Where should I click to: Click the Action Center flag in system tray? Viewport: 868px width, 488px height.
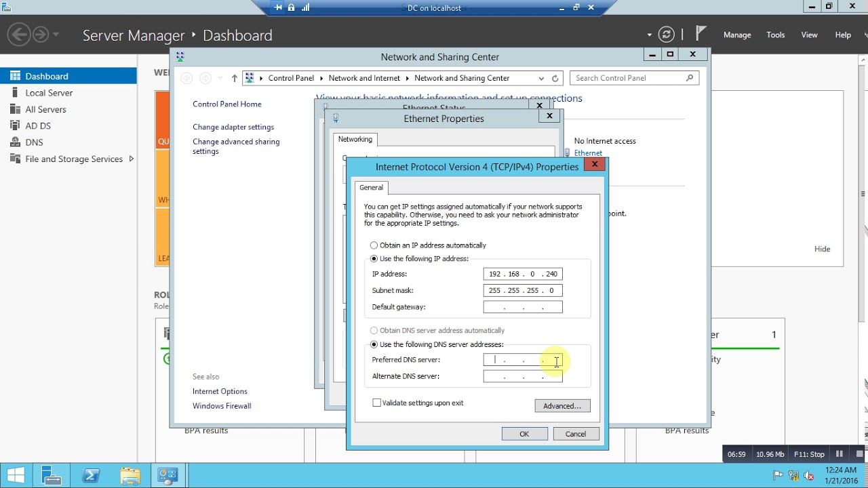778,475
